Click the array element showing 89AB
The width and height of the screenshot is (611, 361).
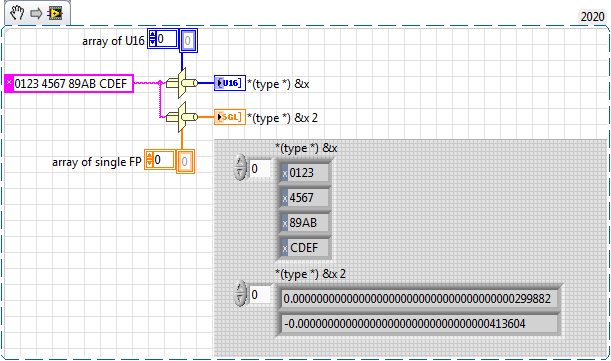coord(304,222)
